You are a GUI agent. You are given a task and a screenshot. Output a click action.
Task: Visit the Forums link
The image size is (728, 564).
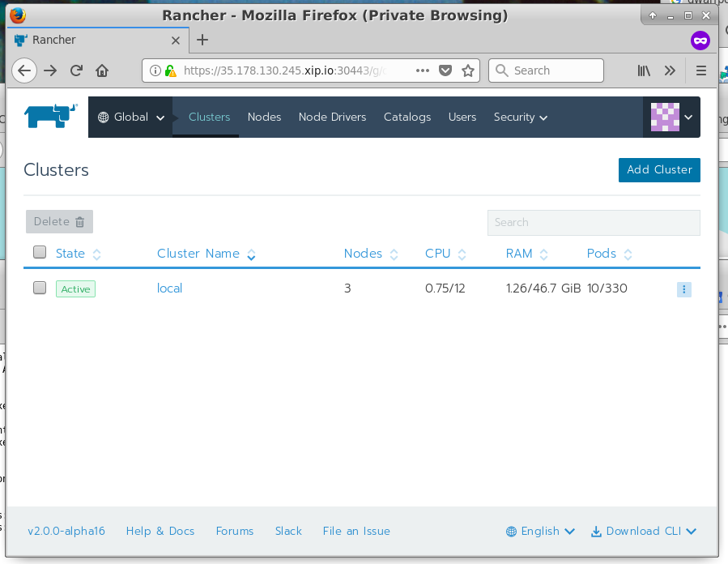235,531
